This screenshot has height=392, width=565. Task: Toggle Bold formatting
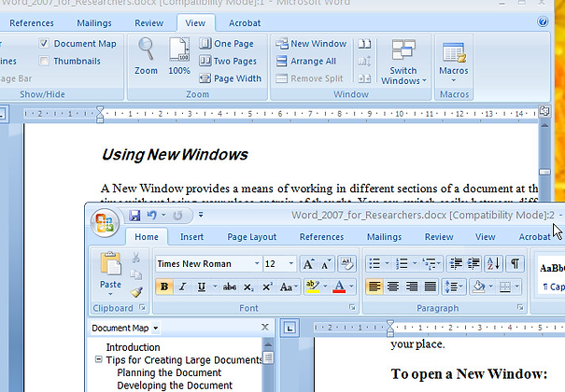(164, 287)
